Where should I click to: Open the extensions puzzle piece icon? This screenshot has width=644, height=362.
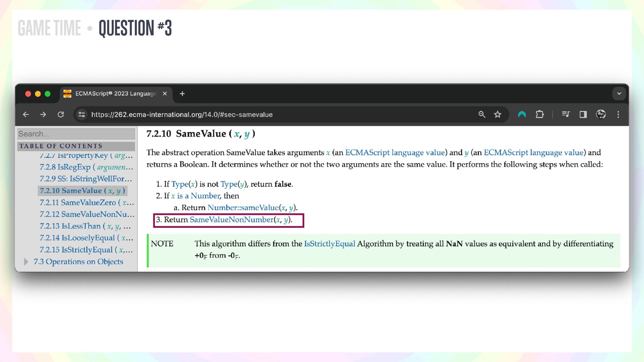coord(540,115)
